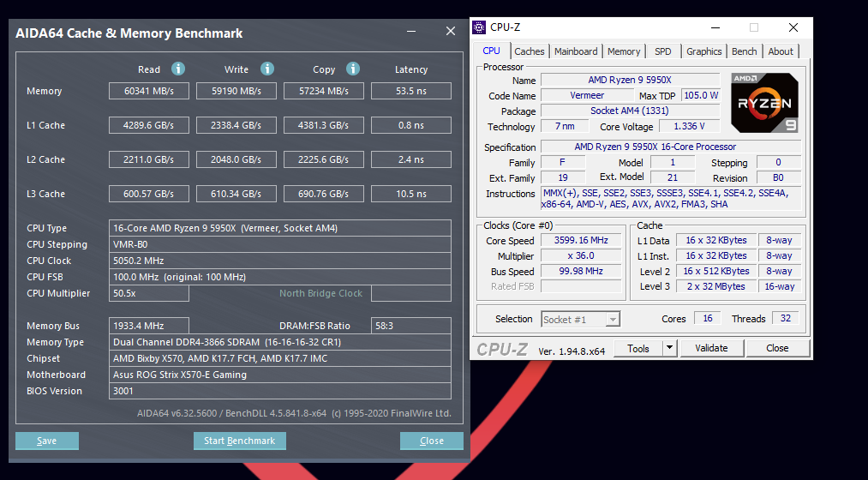
Task: Open the About tab in CPU-Z
Action: click(781, 51)
